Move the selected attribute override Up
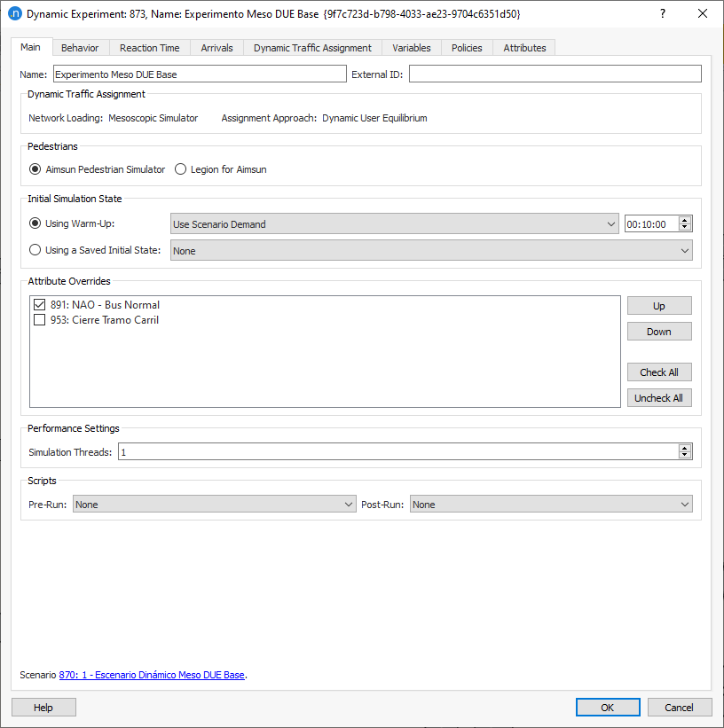The image size is (724, 728). tap(659, 305)
